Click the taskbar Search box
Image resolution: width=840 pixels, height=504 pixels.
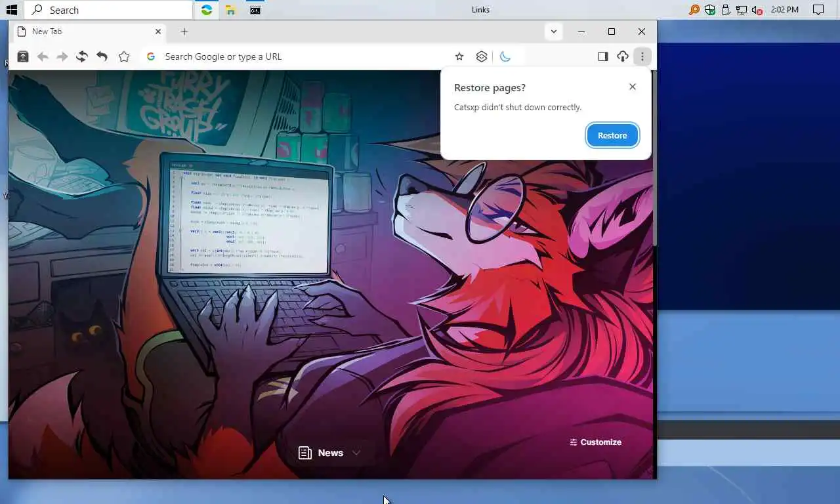tap(109, 10)
